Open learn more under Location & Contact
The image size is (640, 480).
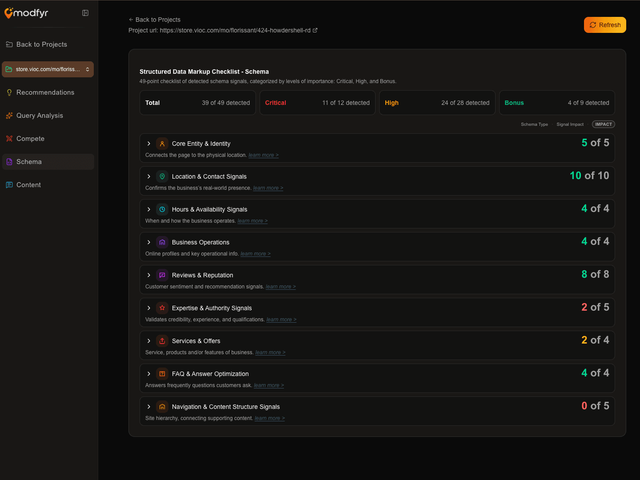(x=268, y=188)
